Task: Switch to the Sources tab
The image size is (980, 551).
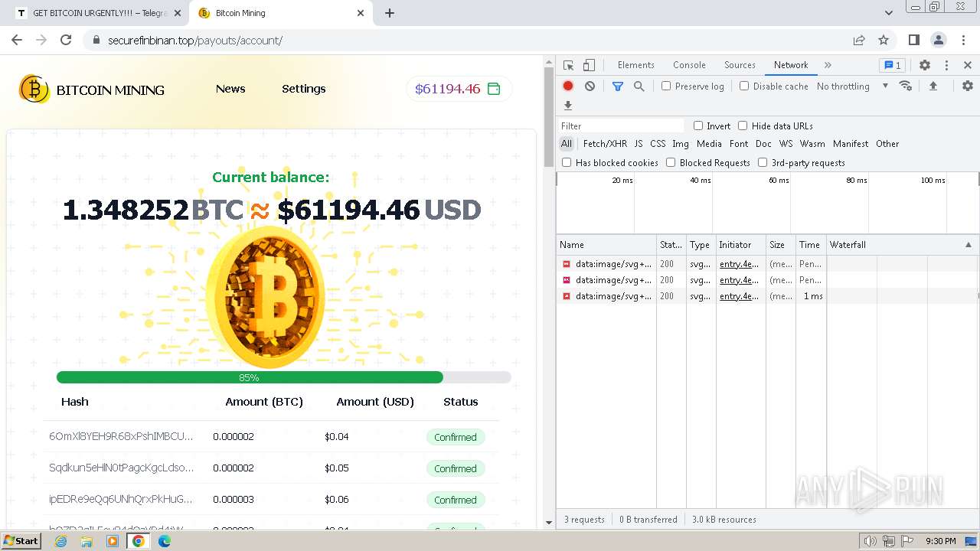Action: coord(740,65)
